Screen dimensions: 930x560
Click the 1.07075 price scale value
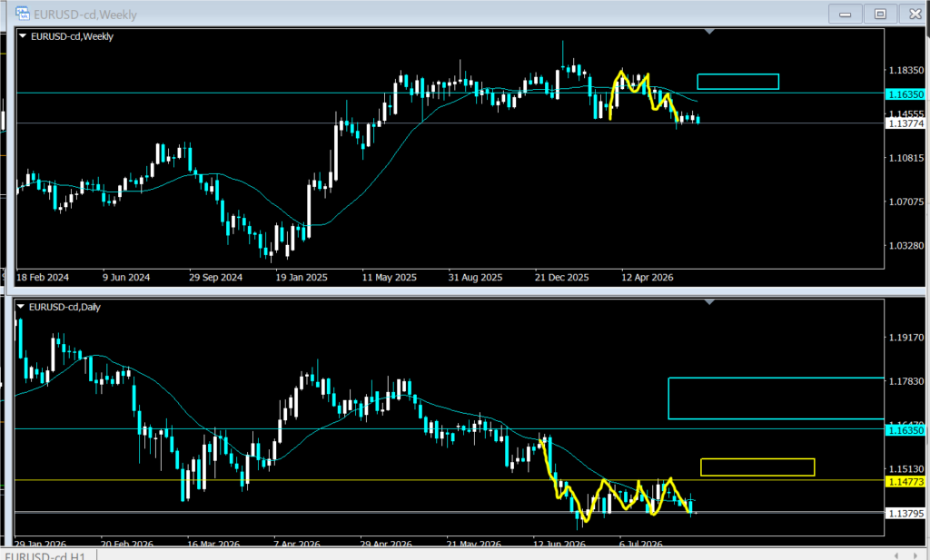tap(905, 202)
